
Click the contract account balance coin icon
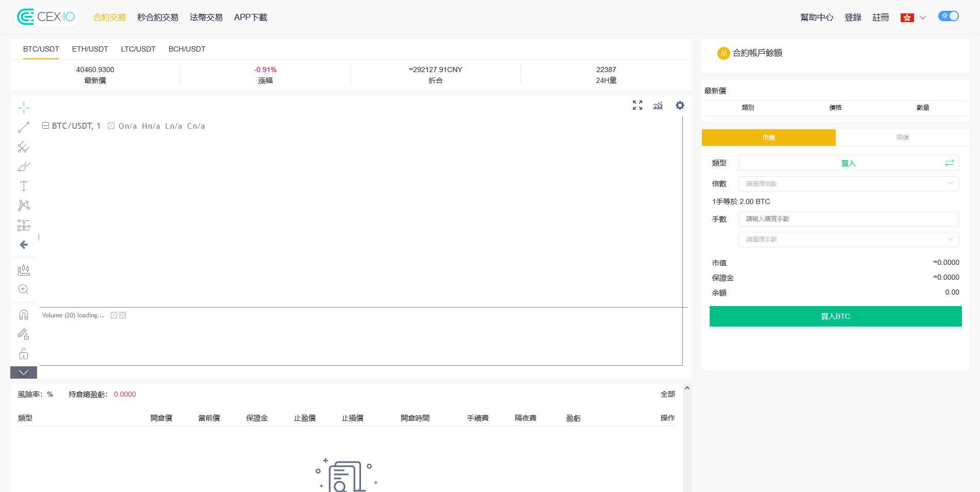(724, 53)
